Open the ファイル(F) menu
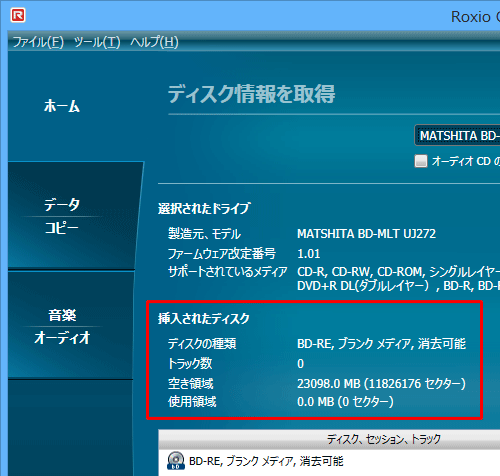This screenshot has width=500, height=476. pos(38,42)
